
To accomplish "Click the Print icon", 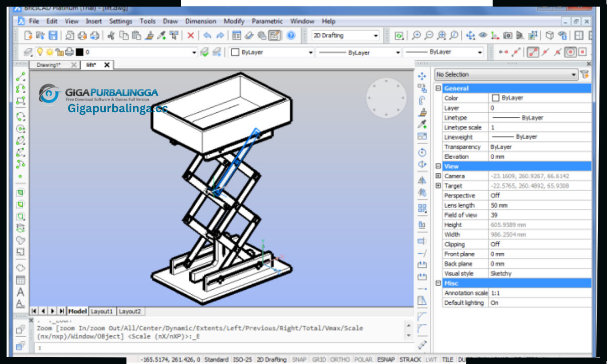I will [82, 35].
